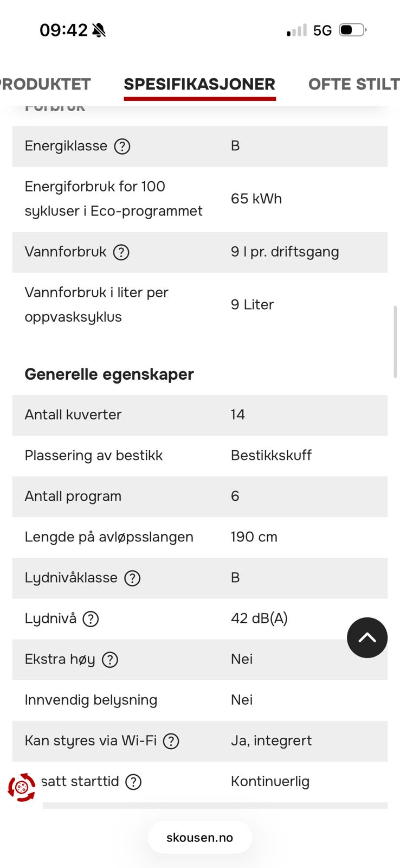This screenshot has height=868, width=400.
Task: Show help for Ekstra høy
Action: click(110, 660)
